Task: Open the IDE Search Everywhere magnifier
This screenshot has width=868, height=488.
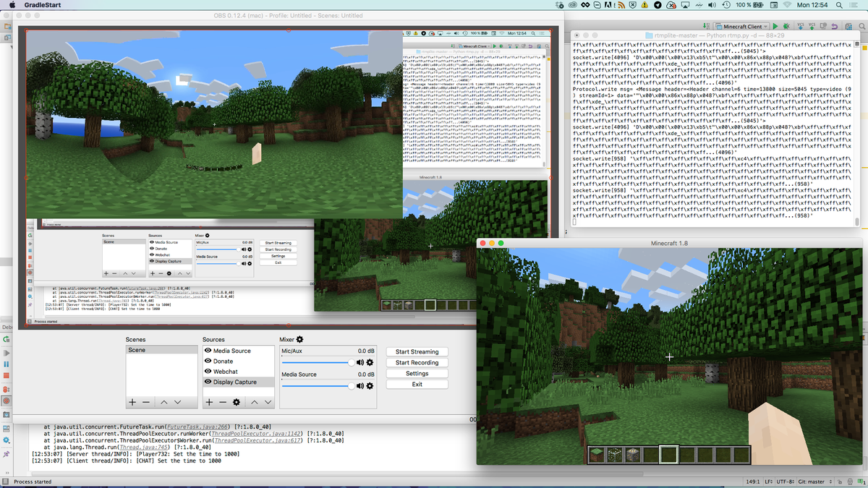Action: coord(861,26)
